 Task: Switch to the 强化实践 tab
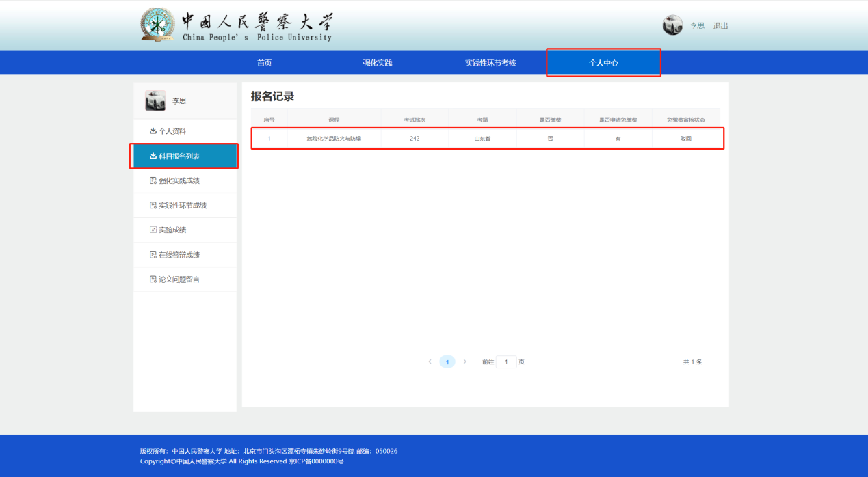[377, 63]
